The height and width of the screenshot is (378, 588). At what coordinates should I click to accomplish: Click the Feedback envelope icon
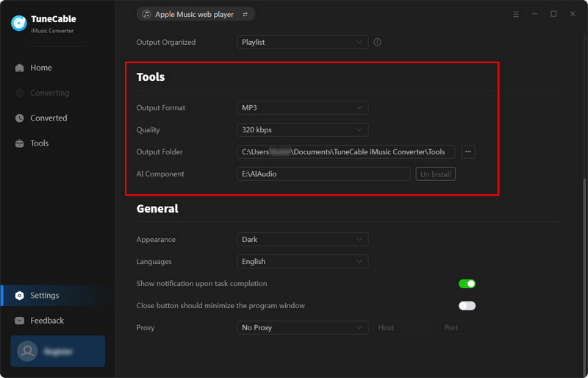20,321
